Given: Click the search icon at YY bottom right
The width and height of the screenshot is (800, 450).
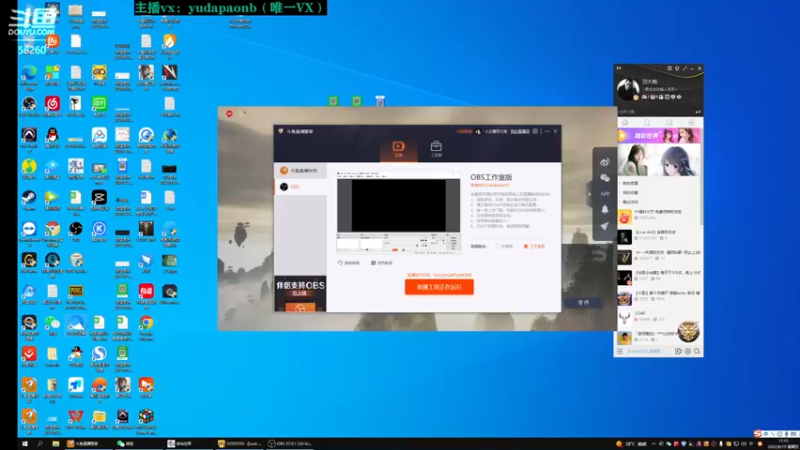Looking at the screenshot, I should (x=697, y=352).
